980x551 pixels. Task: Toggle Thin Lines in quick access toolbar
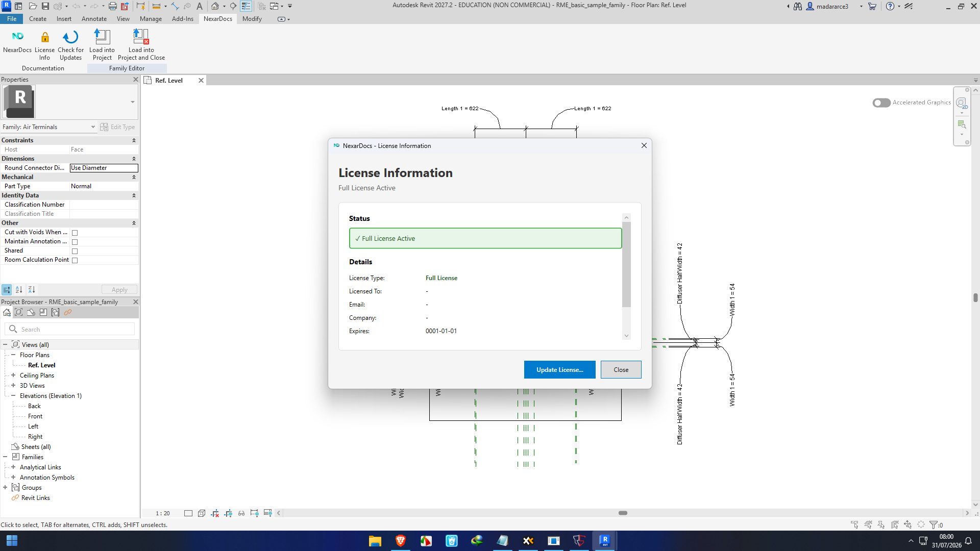246,6
